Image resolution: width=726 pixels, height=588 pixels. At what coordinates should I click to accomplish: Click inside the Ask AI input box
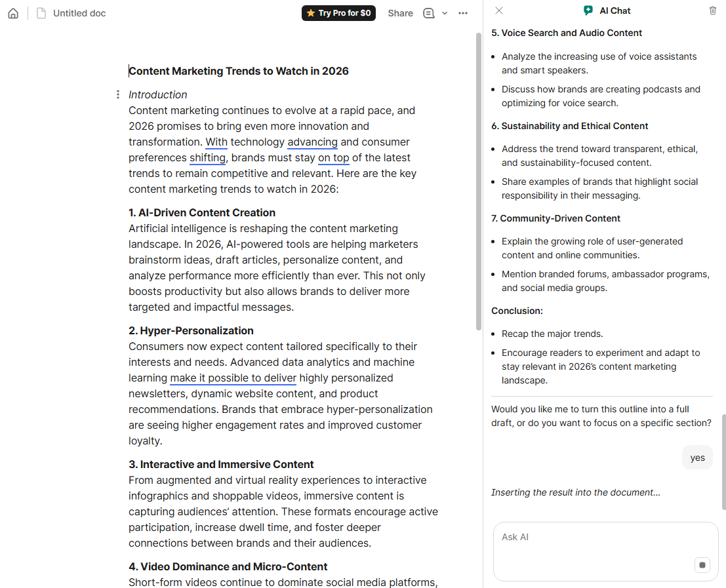(x=590, y=538)
